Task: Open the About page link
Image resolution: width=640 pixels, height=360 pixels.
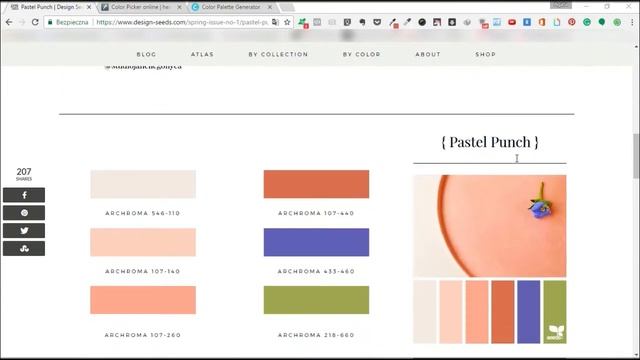Action: tap(428, 54)
